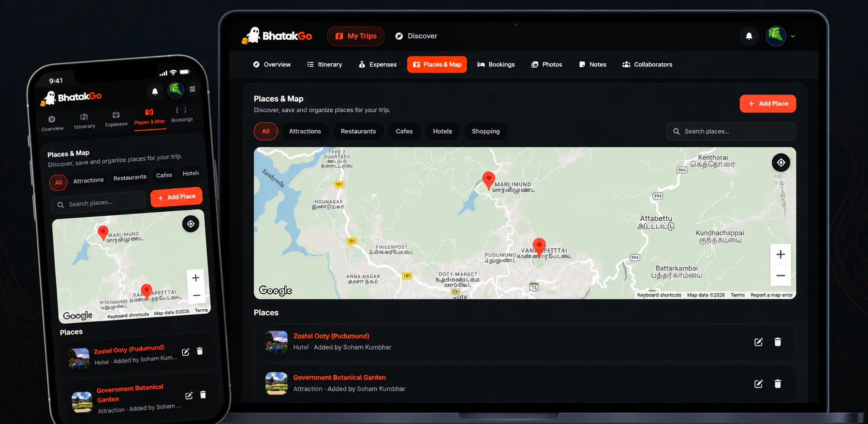
Task: Edit the Zostel Ooty place on the laptop
Action: (758, 342)
